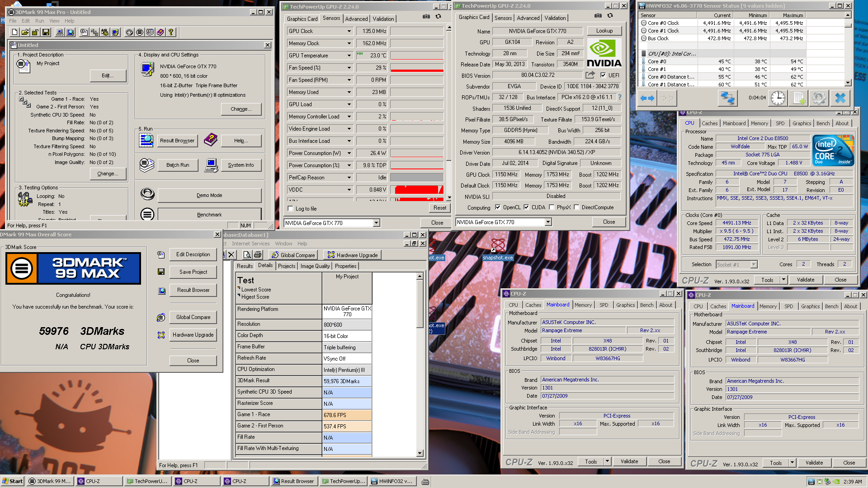Click the selected tests checklist icon in 3DMark toolbar
Image resolution: width=868 pixels, height=488 pixels.
pyautogui.click(x=94, y=32)
